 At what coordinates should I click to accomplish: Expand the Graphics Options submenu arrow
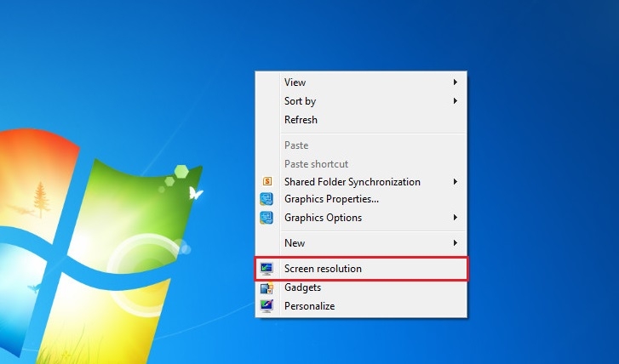456,218
